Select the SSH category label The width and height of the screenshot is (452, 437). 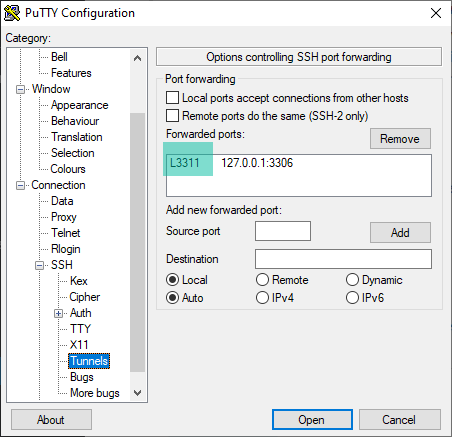click(62, 265)
